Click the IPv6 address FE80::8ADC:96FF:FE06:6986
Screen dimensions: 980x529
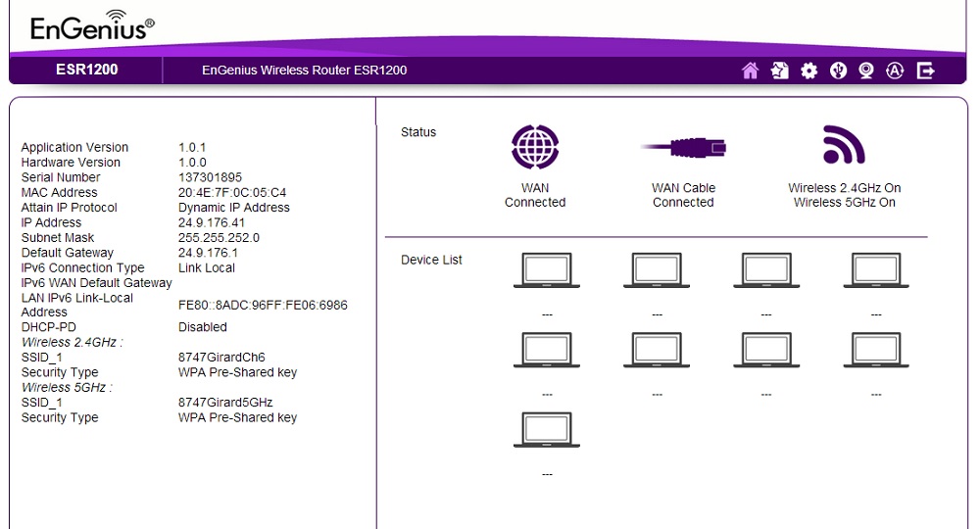[263, 305]
